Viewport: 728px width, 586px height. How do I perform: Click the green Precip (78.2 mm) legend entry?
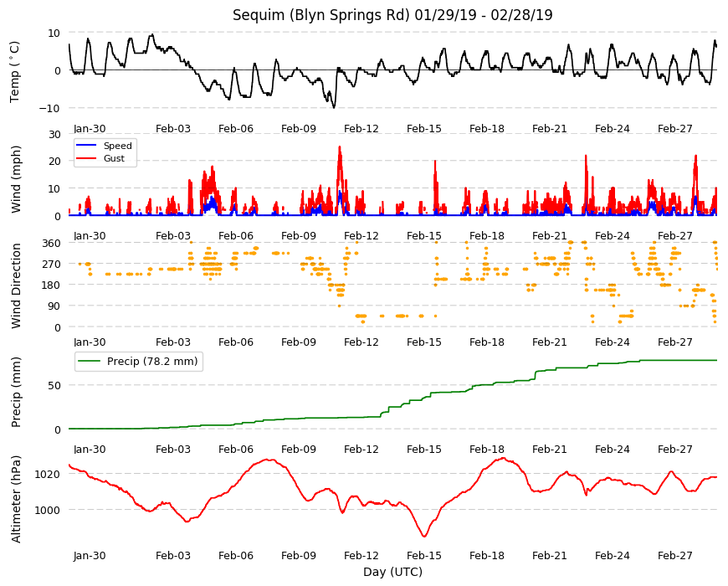pos(139,362)
